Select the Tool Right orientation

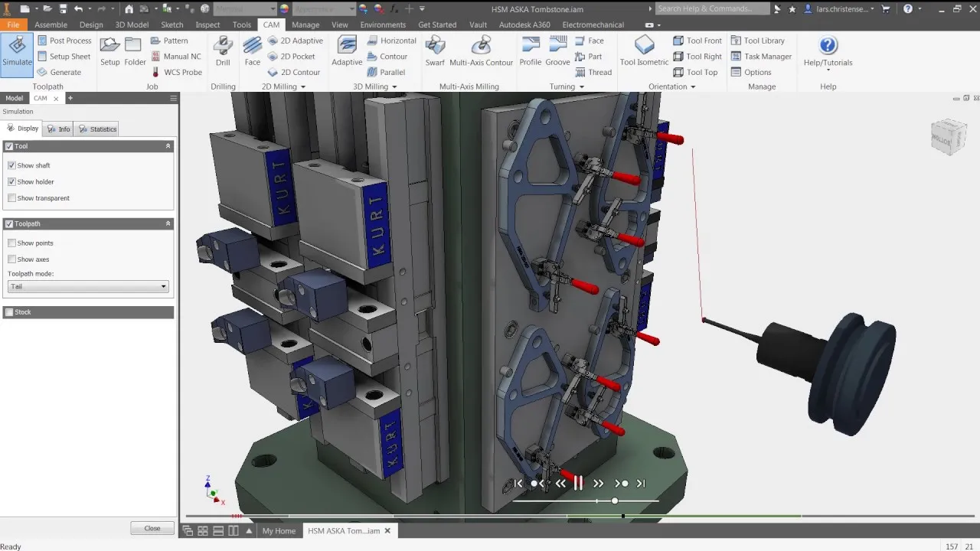tap(697, 57)
